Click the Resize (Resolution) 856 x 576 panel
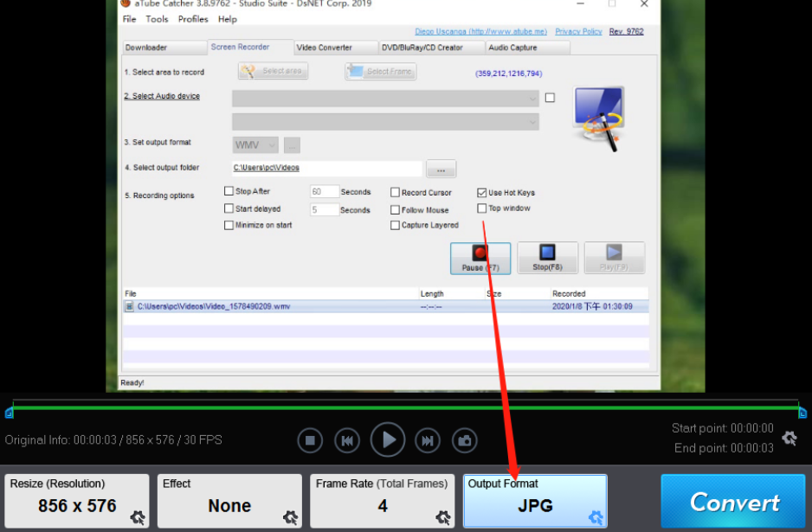Screen dimensions: 812x532 [77, 501]
